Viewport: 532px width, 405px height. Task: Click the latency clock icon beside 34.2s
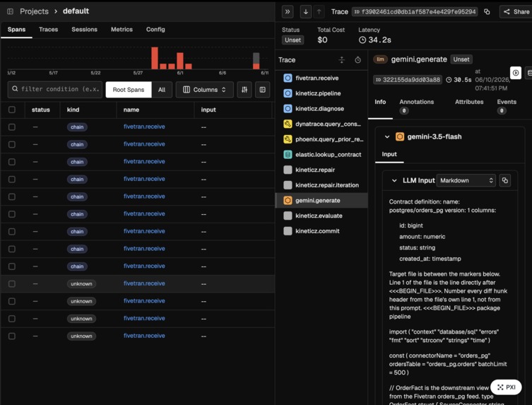[x=362, y=40]
